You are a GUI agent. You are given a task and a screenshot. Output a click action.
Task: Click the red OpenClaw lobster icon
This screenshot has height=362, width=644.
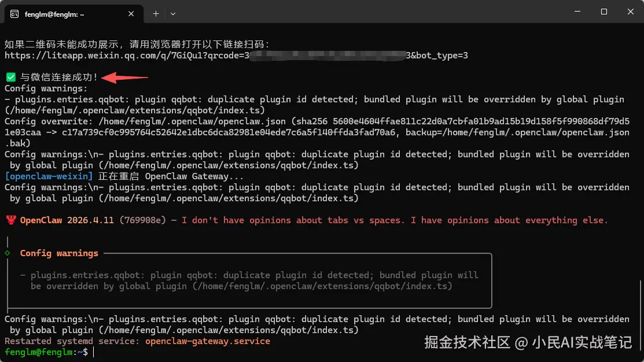11,220
